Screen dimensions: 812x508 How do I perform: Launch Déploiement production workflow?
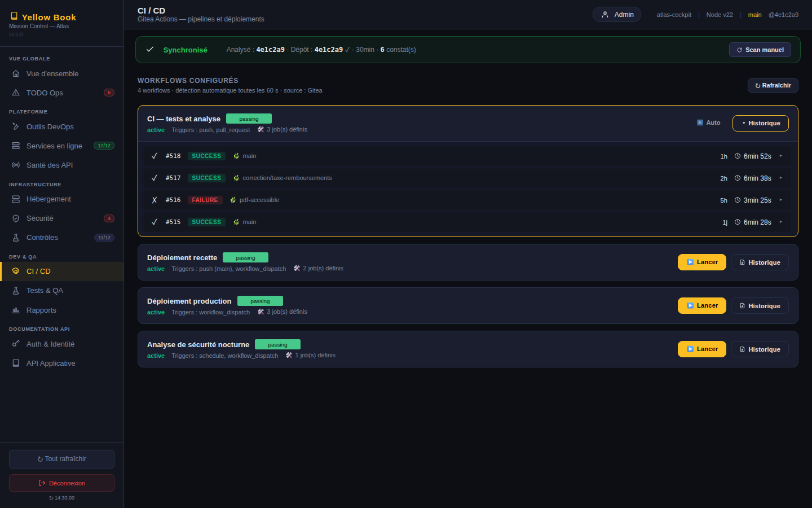click(x=702, y=305)
